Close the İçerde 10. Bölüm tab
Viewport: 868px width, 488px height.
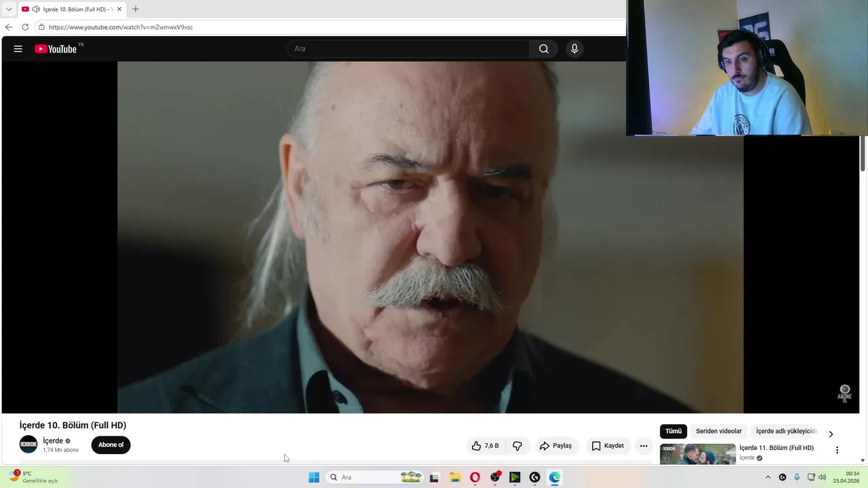pos(119,9)
